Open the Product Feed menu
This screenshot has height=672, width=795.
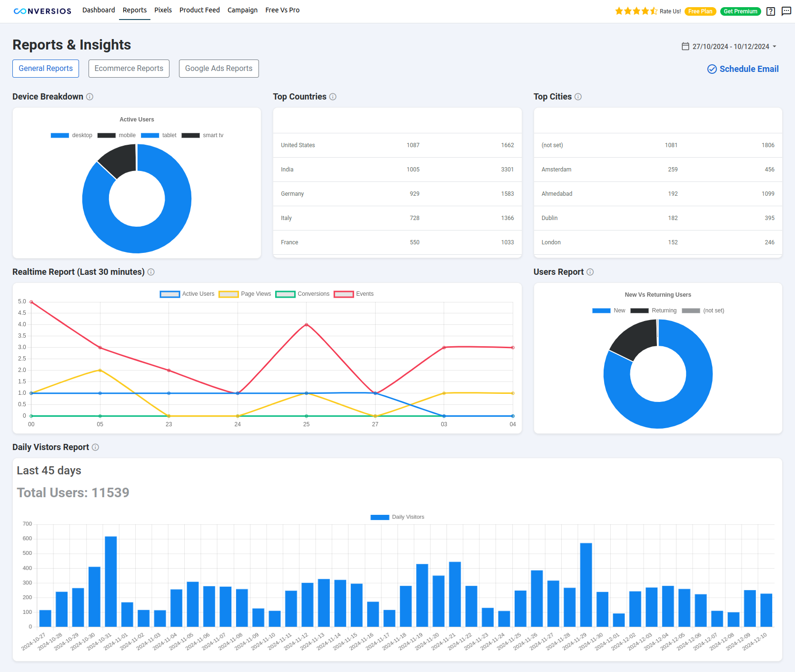tap(199, 10)
